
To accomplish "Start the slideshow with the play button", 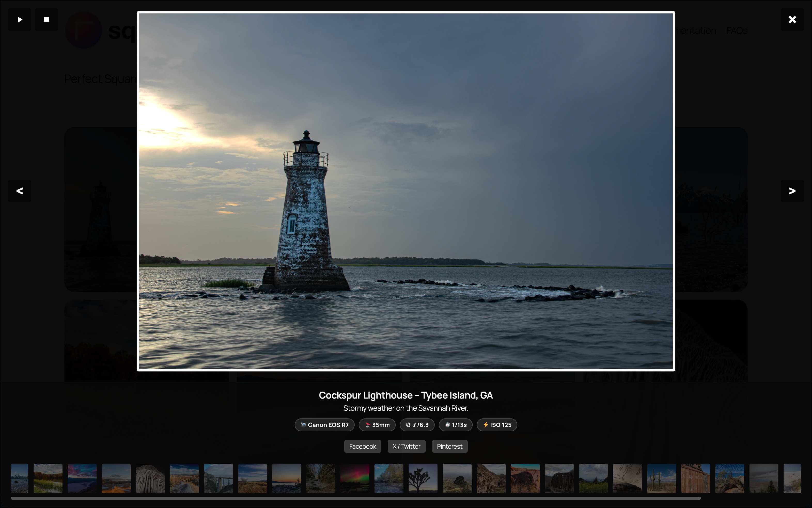I will (19, 19).
